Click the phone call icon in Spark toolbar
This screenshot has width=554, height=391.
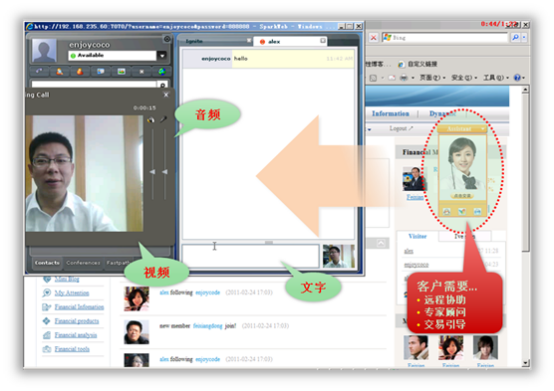point(39,72)
